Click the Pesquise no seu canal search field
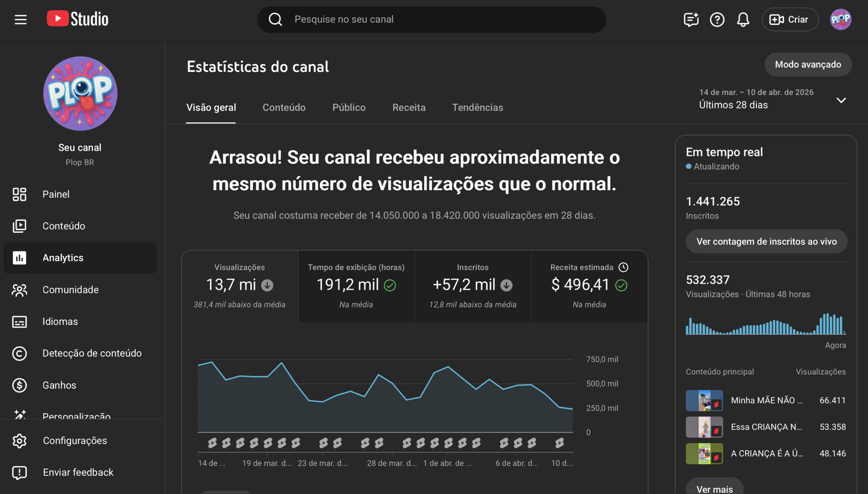Image resolution: width=868 pixels, height=494 pixels. coord(432,20)
